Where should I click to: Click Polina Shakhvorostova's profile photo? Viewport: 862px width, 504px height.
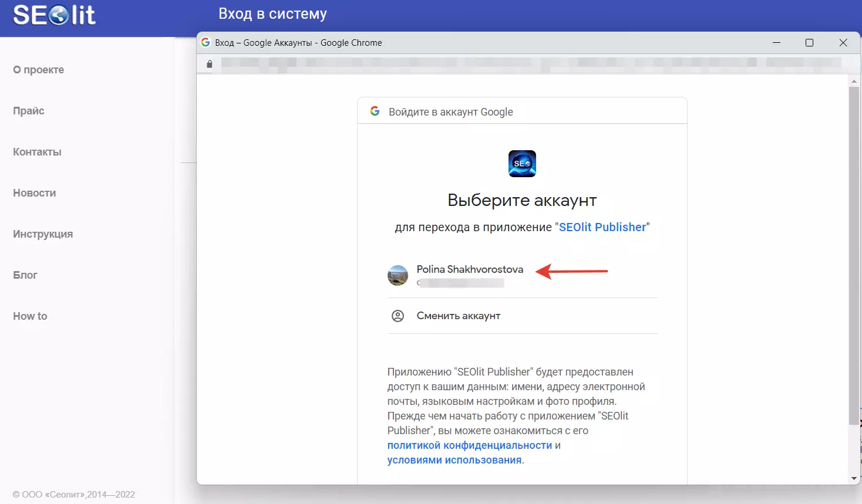click(398, 275)
